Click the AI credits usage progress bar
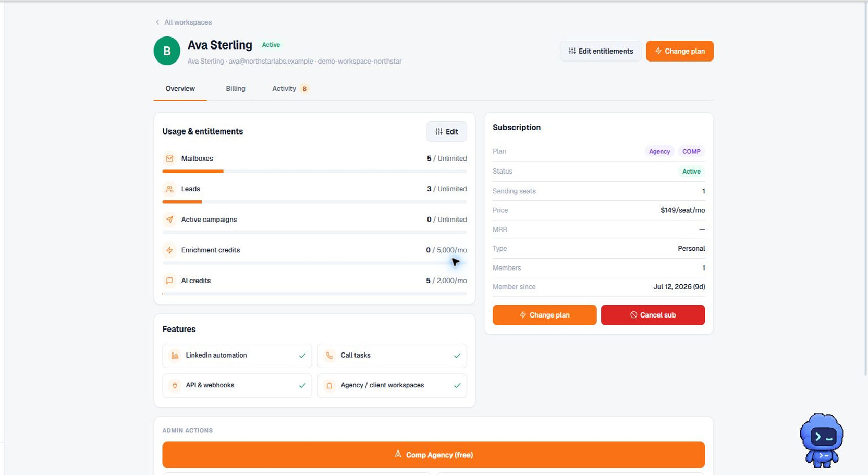The height and width of the screenshot is (475, 868). 314,294
